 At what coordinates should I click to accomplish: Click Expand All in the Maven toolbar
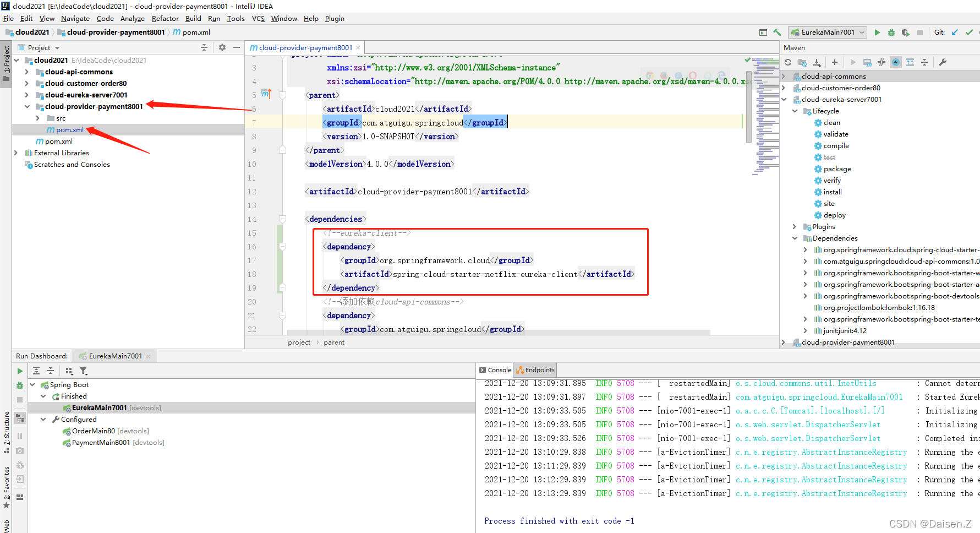[x=910, y=62]
